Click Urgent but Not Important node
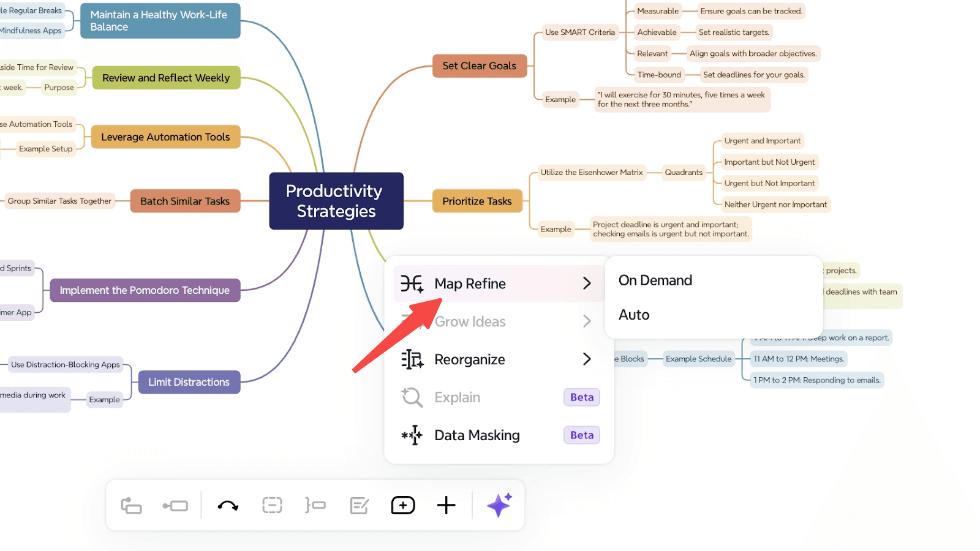Image resolution: width=980 pixels, height=551 pixels. [x=769, y=183]
